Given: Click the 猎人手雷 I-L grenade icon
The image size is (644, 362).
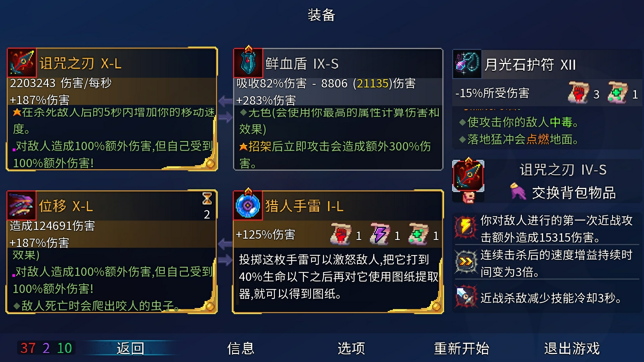Looking at the screenshot, I should pos(248,205).
